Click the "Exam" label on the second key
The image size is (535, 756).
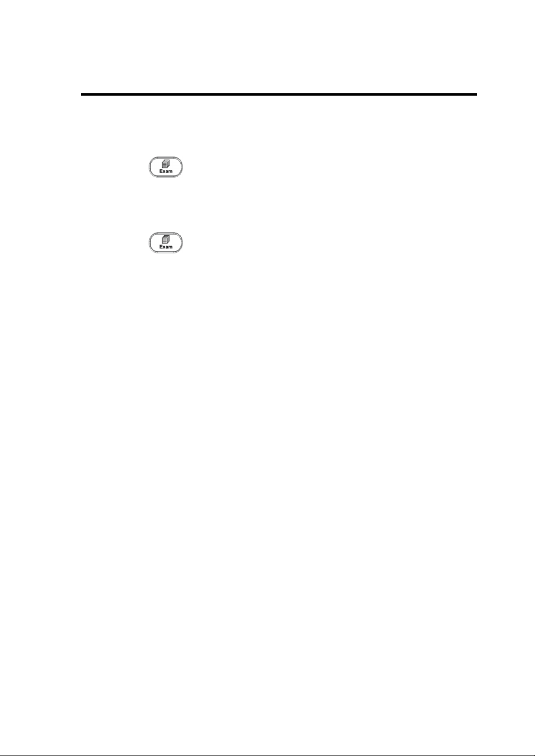[x=166, y=247]
